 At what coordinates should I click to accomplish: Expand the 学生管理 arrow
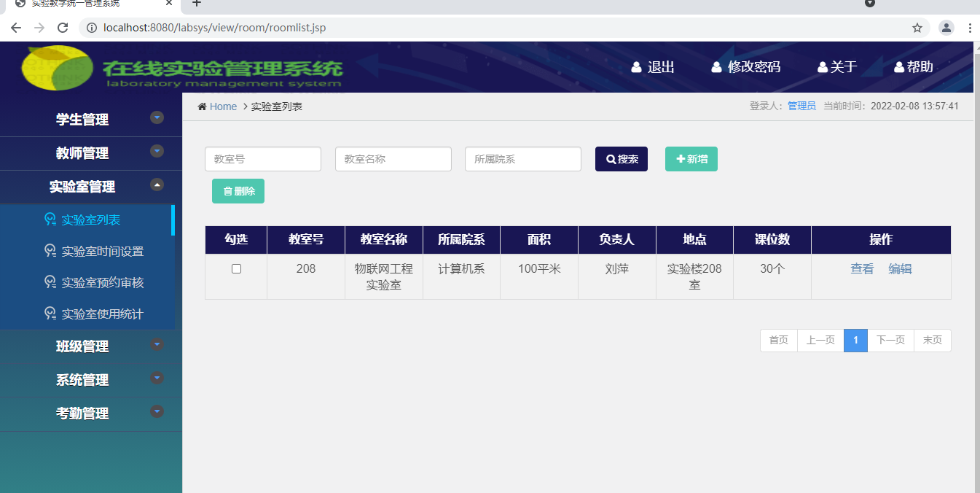(157, 117)
